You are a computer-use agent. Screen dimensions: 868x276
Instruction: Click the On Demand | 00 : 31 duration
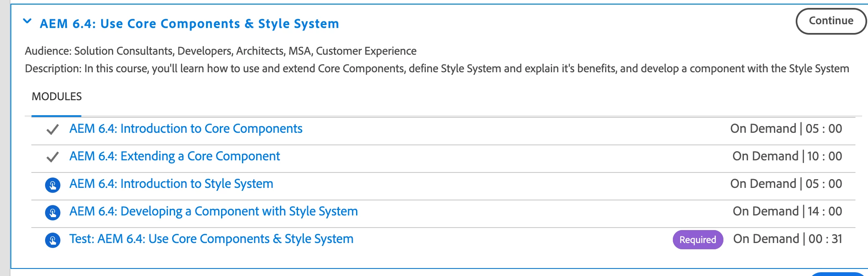tap(788, 239)
